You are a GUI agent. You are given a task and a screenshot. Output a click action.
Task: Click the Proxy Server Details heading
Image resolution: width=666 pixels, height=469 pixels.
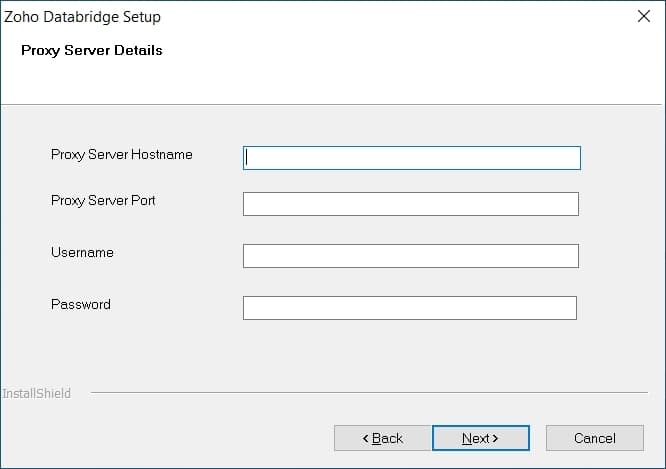pos(92,50)
